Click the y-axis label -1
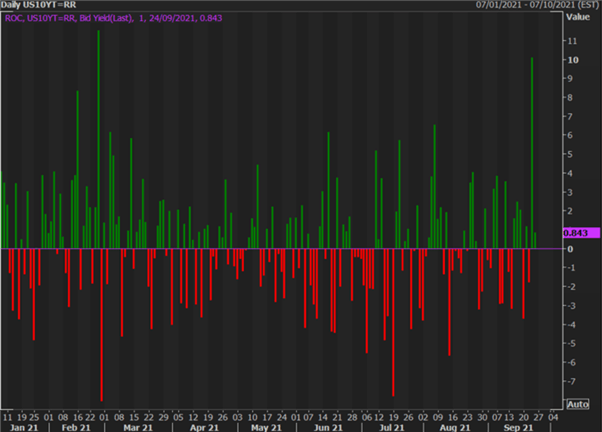This screenshot has width=602, height=432. [571, 268]
